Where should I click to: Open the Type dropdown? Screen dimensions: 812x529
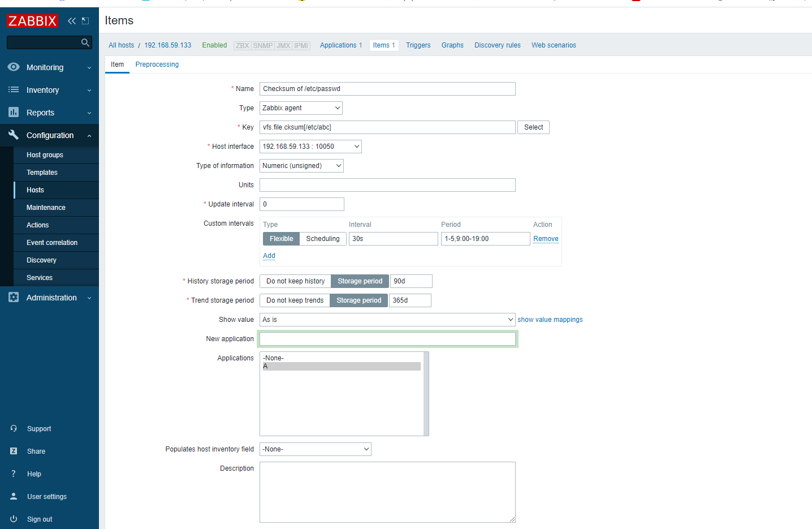click(x=301, y=108)
